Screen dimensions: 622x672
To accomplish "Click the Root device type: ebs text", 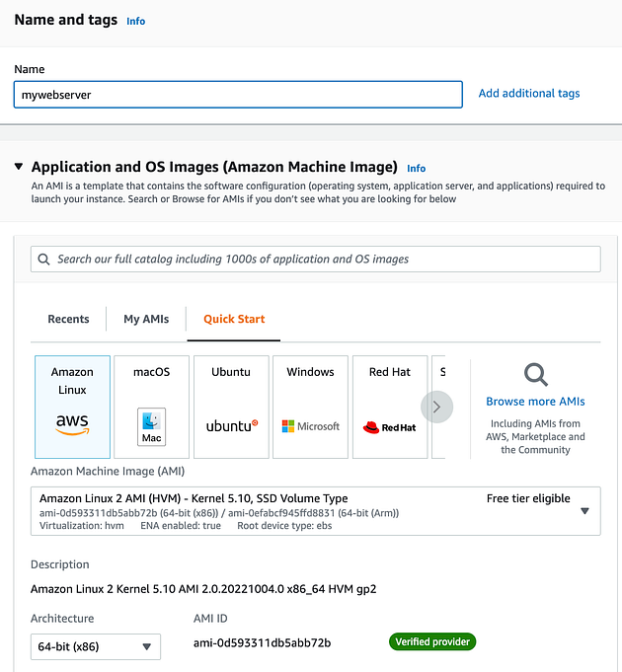I will pos(284,526).
